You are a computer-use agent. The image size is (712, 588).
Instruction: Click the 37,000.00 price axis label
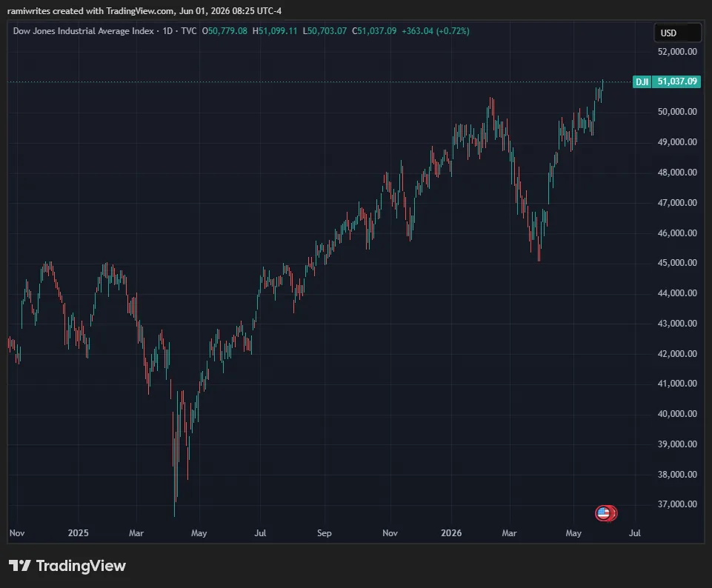677,504
